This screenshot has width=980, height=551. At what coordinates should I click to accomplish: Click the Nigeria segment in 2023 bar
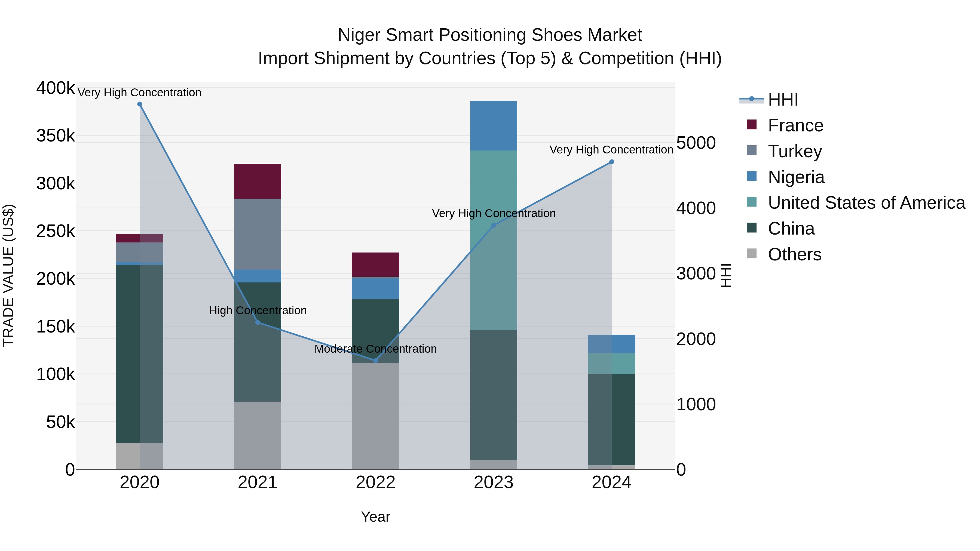pos(494,126)
